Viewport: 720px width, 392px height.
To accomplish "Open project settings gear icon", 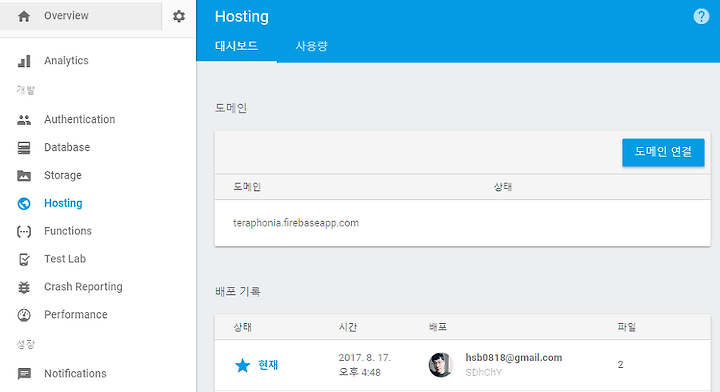I will (x=179, y=16).
